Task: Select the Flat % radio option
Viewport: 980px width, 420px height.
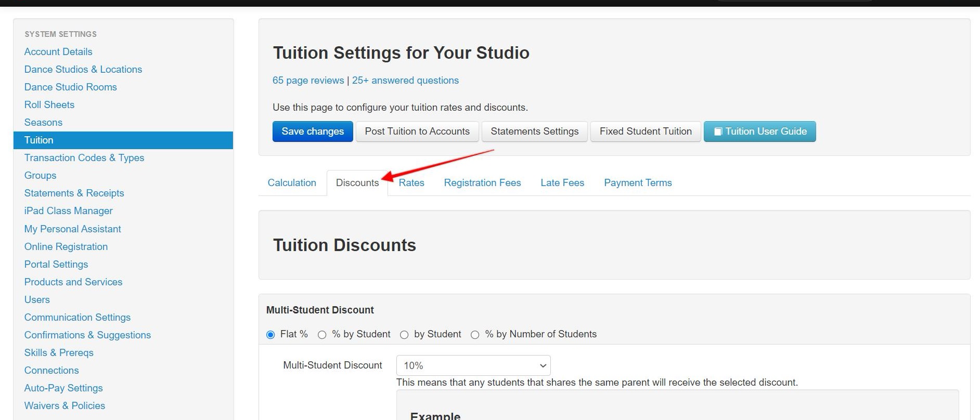Action: [270, 335]
